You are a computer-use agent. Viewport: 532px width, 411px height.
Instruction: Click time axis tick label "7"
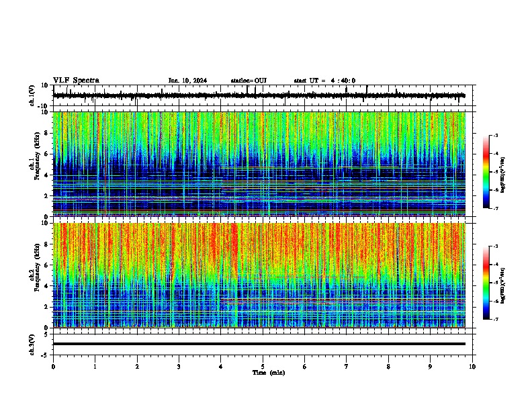(x=347, y=367)
